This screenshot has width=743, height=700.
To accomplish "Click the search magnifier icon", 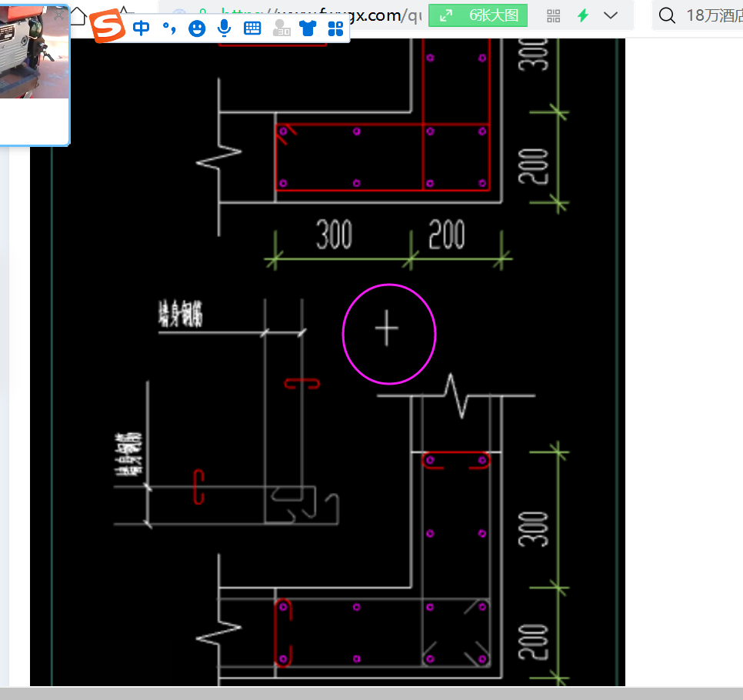I will click(667, 15).
